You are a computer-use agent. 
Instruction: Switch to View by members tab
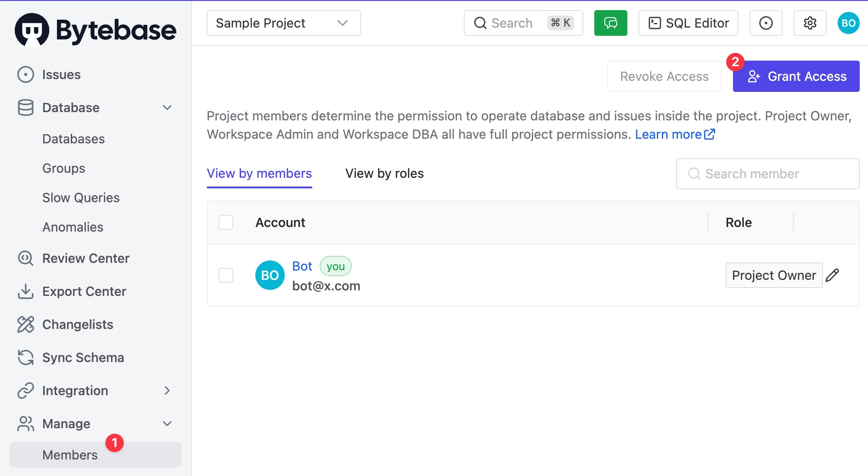click(x=259, y=174)
